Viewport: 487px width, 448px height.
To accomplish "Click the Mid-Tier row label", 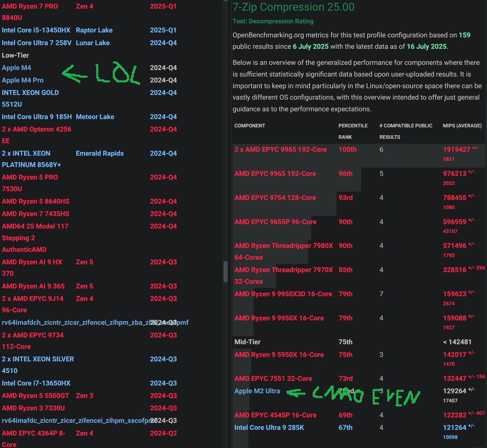I will click(x=247, y=342).
